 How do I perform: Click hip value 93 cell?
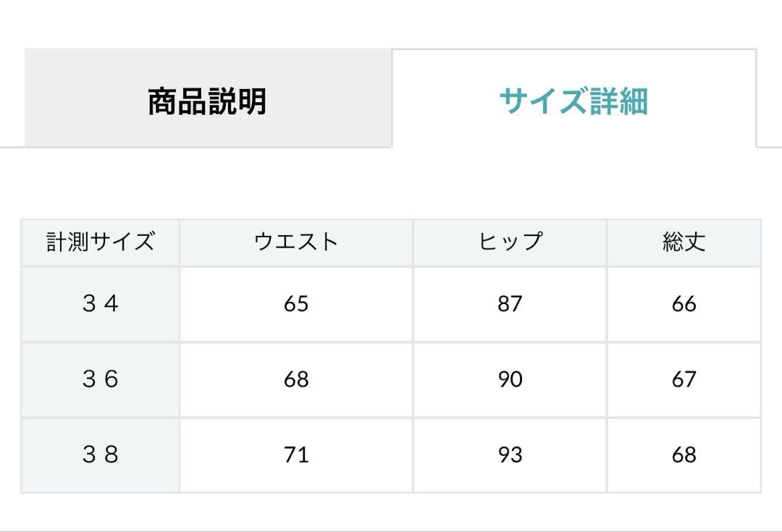coord(510,455)
